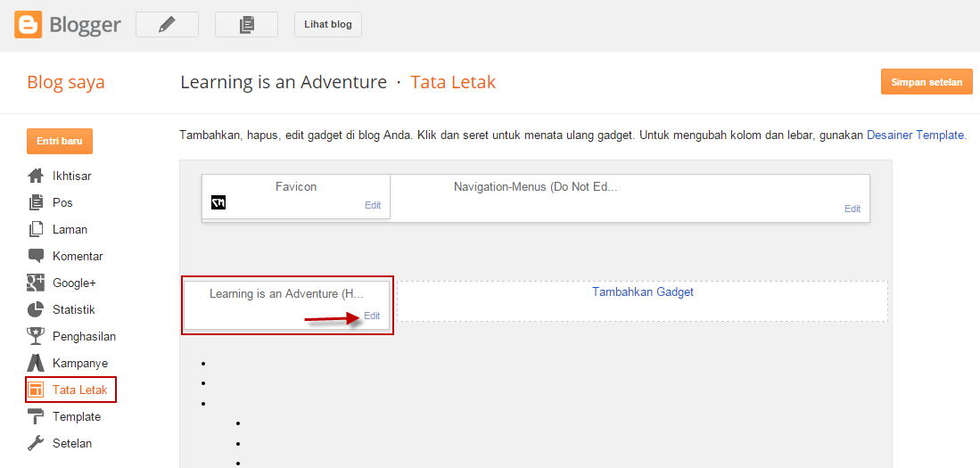The width and height of the screenshot is (980, 468).
Task: Click the Lihat blog button
Action: click(328, 25)
